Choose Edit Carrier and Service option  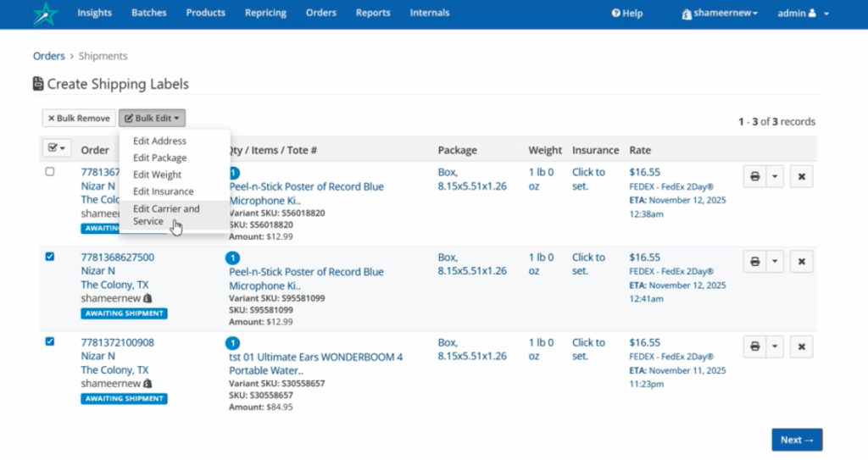pyautogui.click(x=166, y=215)
